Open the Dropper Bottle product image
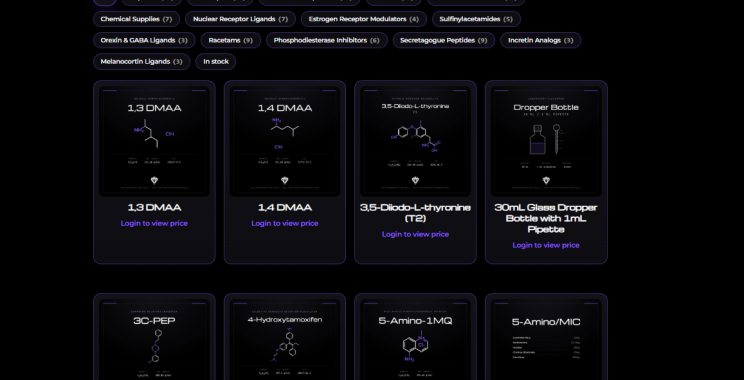This screenshot has width=744, height=380. [546, 141]
